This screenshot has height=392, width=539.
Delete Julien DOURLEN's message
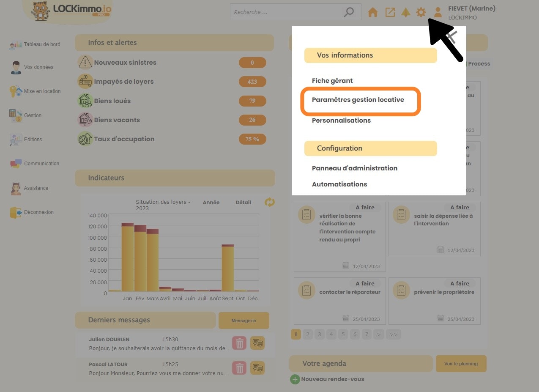(239, 343)
